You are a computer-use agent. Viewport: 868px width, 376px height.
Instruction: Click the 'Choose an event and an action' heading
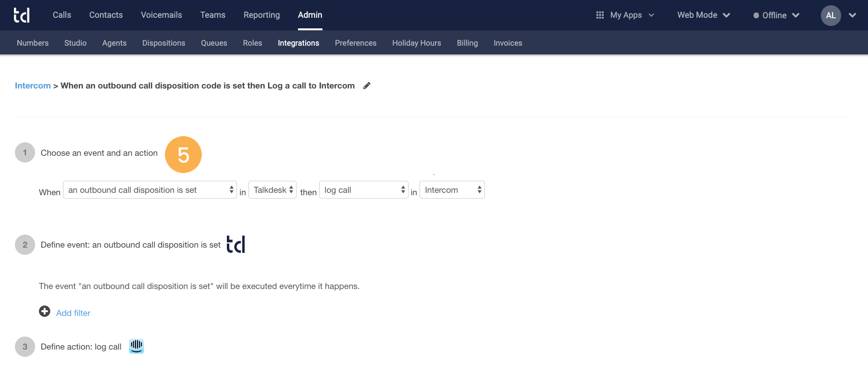99,153
